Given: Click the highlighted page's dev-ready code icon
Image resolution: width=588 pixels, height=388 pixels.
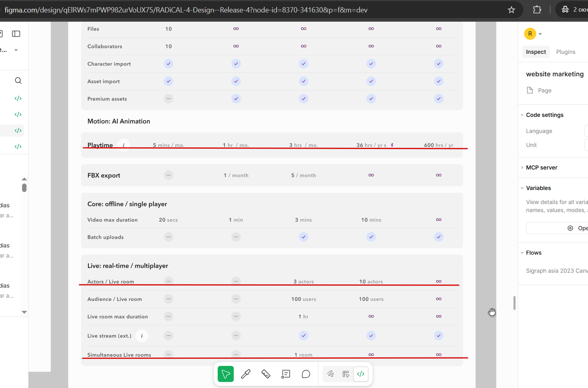Looking at the screenshot, I should click(18, 131).
